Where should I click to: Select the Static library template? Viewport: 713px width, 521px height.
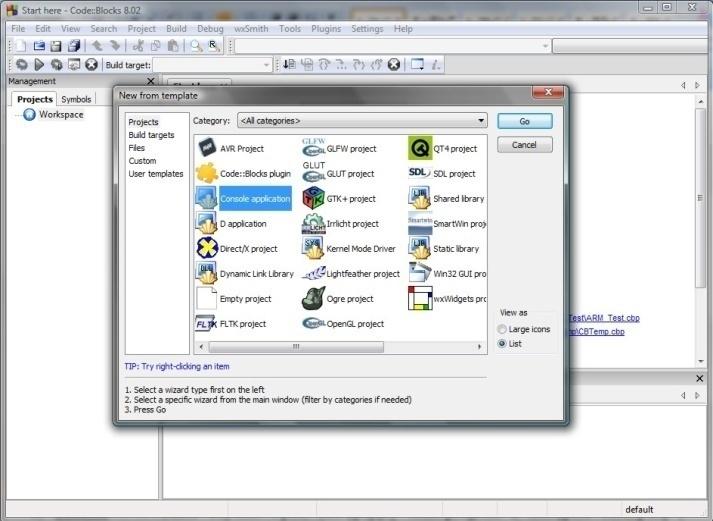click(444, 249)
